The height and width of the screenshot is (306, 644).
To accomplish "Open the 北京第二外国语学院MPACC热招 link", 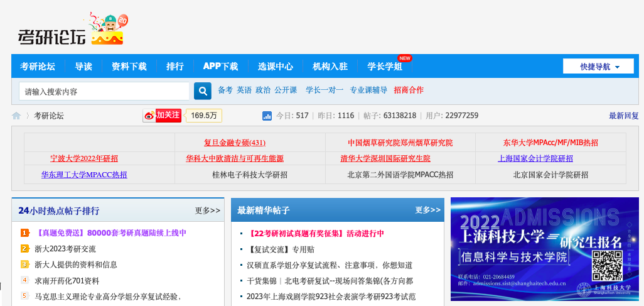I will [400, 175].
